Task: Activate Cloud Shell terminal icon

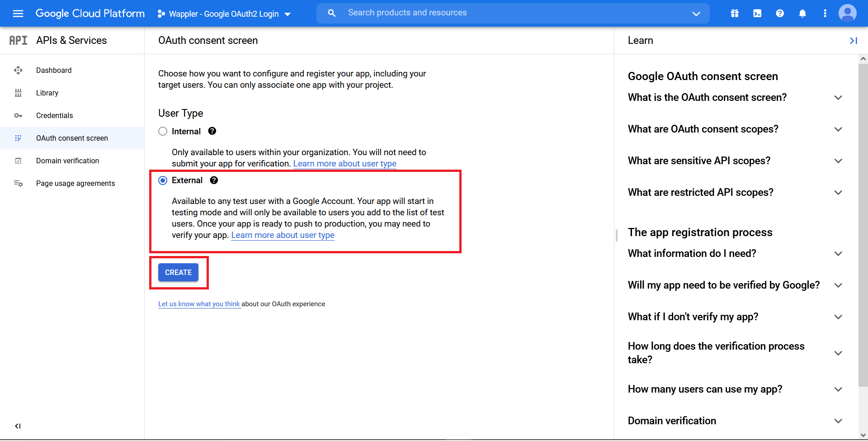Action: (x=757, y=14)
